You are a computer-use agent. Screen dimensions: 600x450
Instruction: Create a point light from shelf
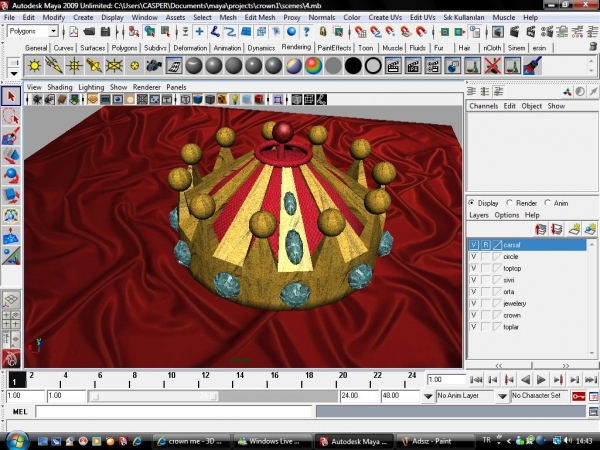point(74,66)
